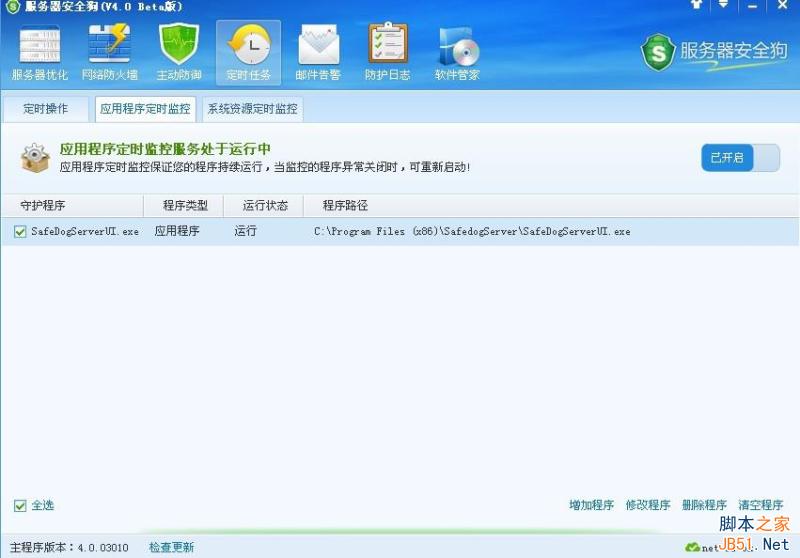Minimize the 服务器安全狗 window
The height and width of the screenshot is (558, 800).
tap(752, 6)
